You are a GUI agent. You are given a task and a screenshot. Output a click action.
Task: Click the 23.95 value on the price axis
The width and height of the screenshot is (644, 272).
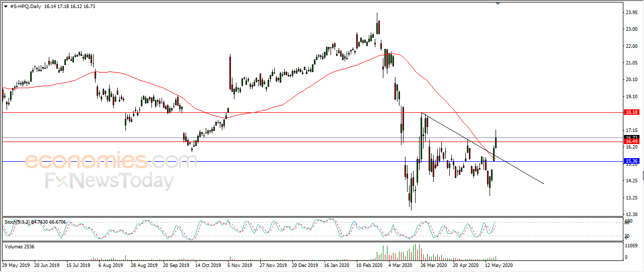[x=631, y=13]
